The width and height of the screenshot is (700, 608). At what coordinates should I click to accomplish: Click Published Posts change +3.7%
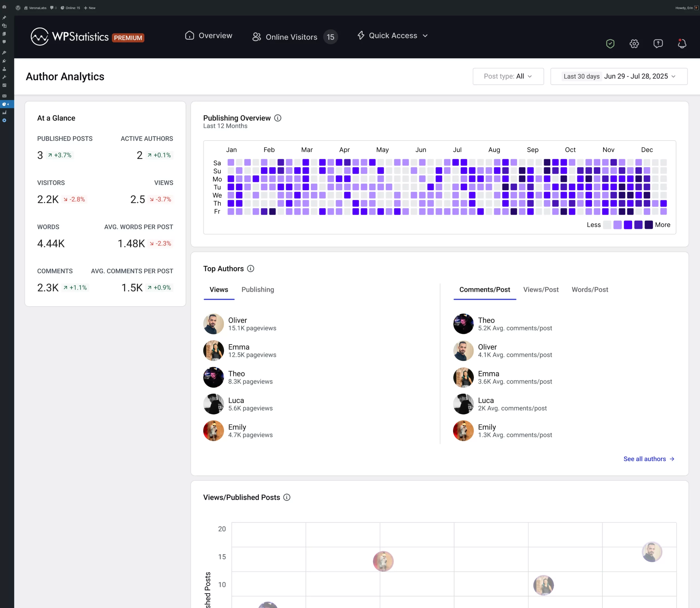pyautogui.click(x=60, y=155)
